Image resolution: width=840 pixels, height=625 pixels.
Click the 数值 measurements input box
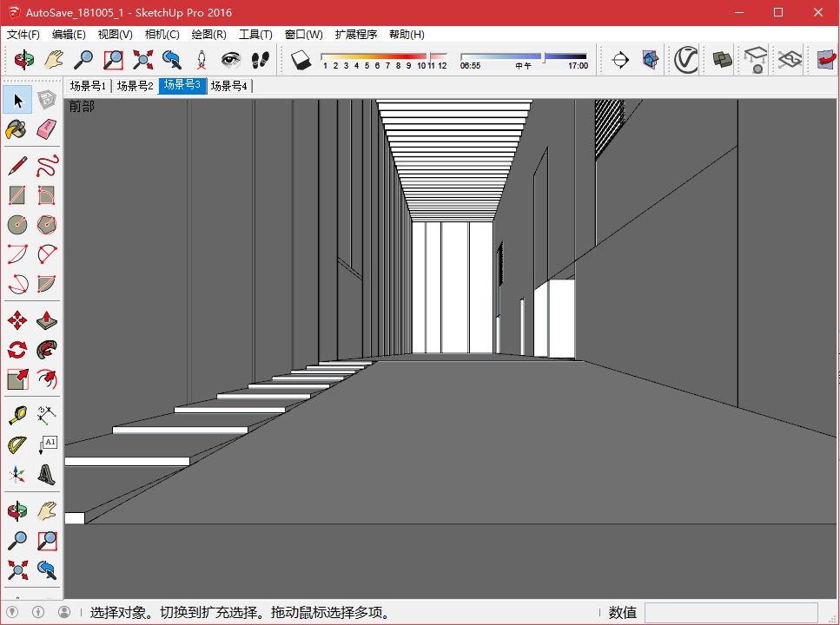pyautogui.click(x=731, y=612)
